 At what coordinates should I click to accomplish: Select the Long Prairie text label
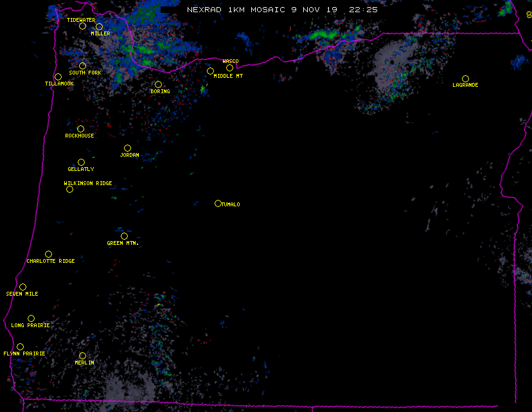tap(30, 326)
